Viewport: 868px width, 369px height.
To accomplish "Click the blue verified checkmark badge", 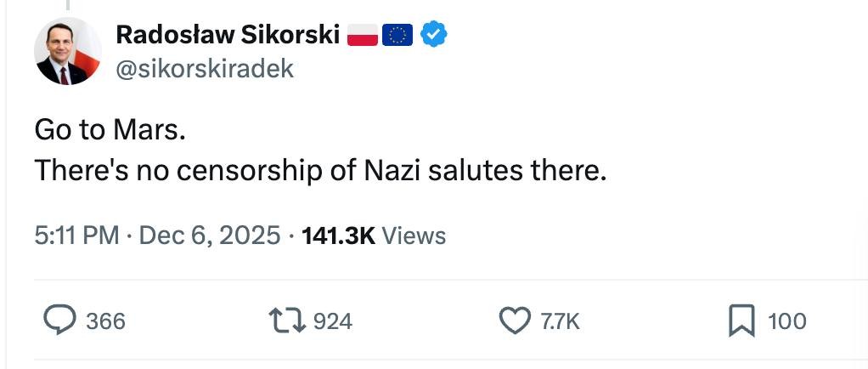I will click(434, 35).
